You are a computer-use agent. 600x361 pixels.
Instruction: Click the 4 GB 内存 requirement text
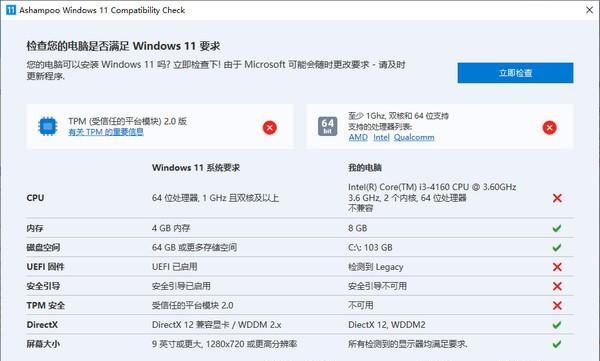tap(171, 228)
